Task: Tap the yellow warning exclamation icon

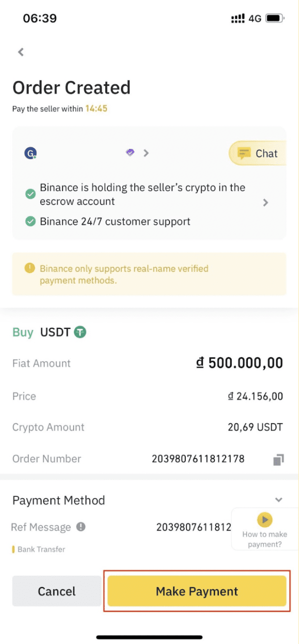Action: 29,269
